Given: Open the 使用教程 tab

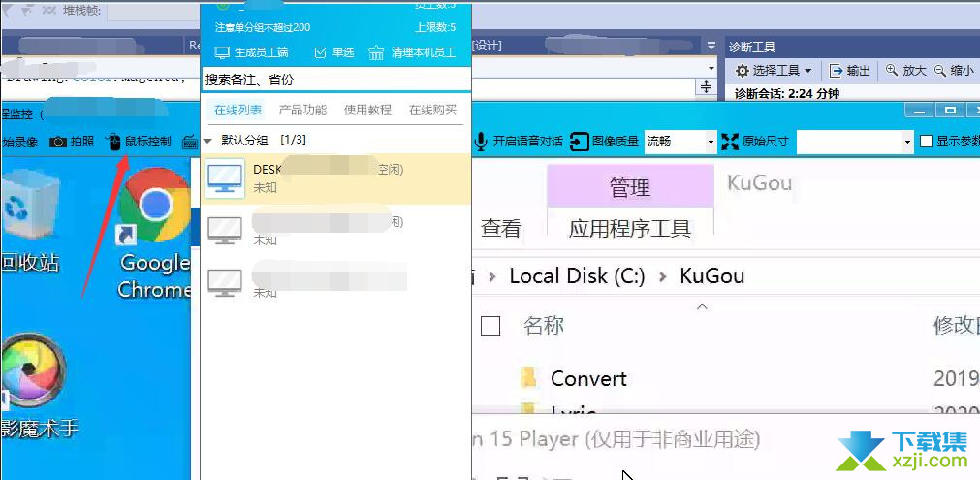Looking at the screenshot, I should [x=367, y=110].
